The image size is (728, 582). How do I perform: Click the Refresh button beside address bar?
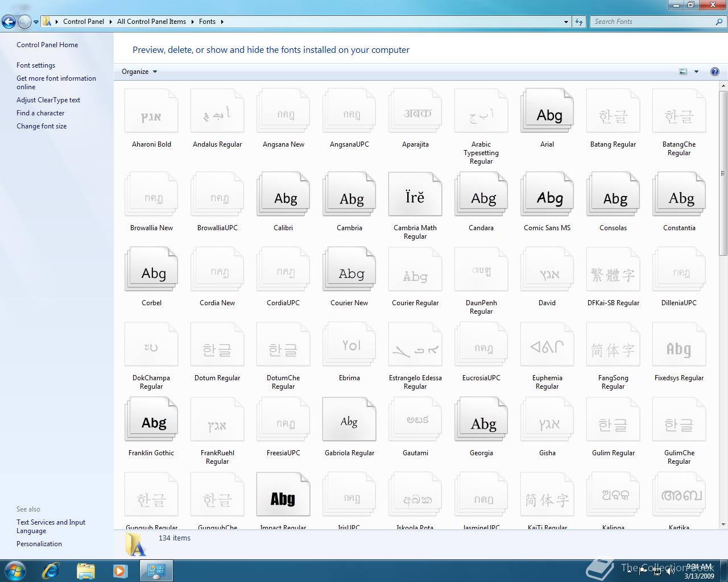click(579, 22)
